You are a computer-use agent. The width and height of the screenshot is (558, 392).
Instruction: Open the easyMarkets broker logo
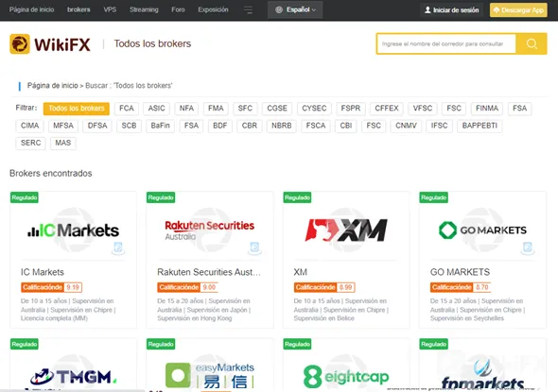point(210,375)
